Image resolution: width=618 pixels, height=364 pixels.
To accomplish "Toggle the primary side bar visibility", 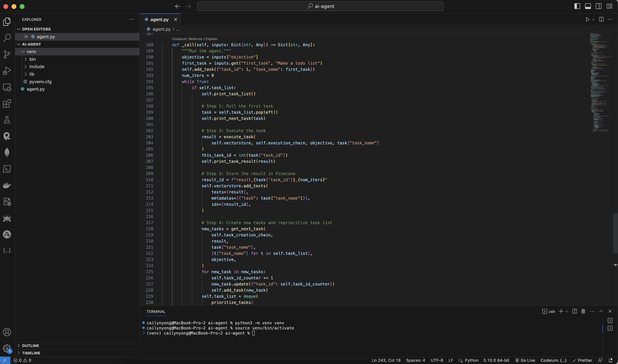I will coord(577,6).
